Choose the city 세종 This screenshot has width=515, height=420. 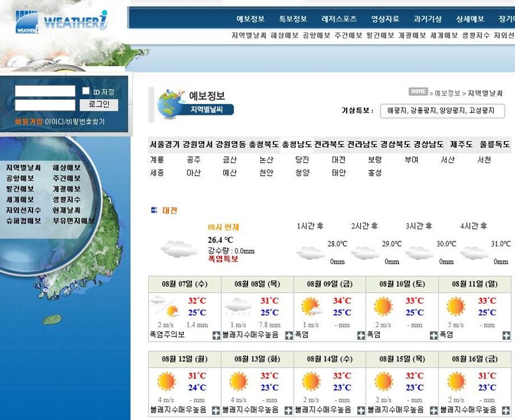(157, 172)
